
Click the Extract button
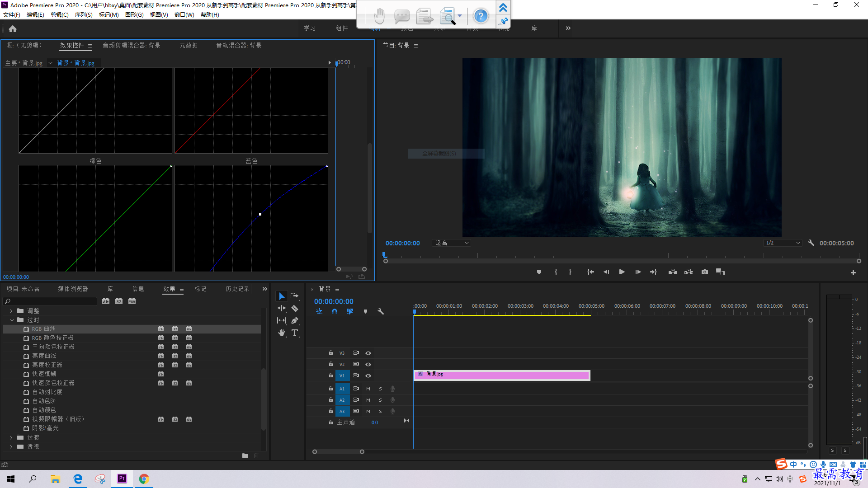689,272
